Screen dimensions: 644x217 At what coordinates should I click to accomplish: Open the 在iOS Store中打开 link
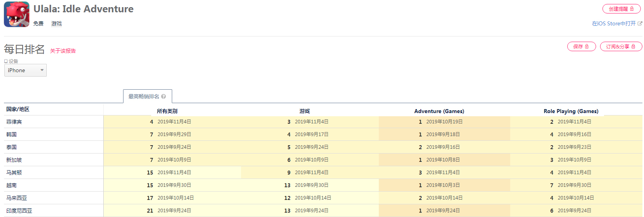pos(614,23)
